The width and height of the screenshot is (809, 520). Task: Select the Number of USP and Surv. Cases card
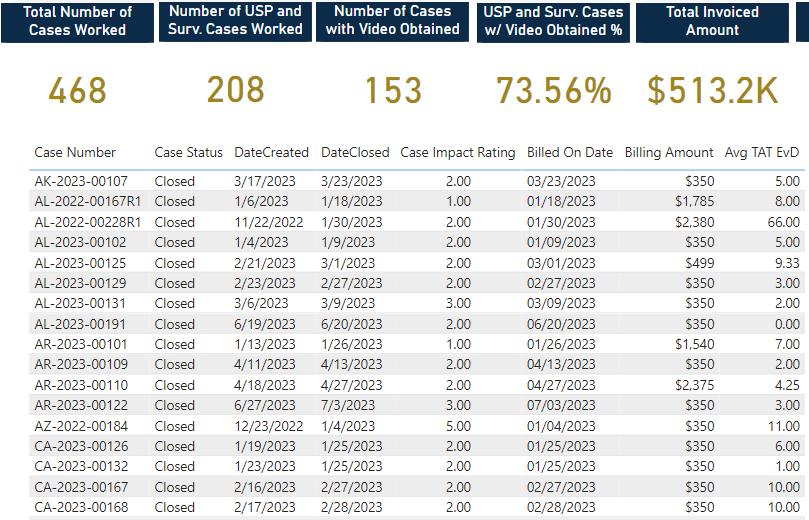(x=235, y=22)
